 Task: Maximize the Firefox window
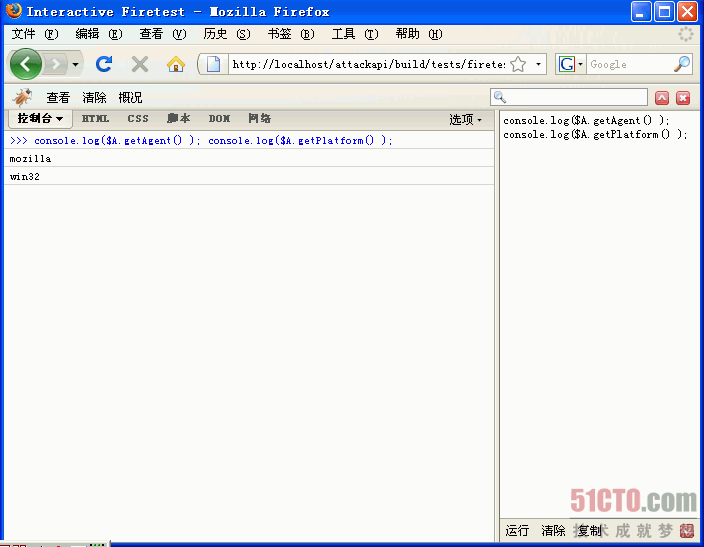click(x=664, y=12)
